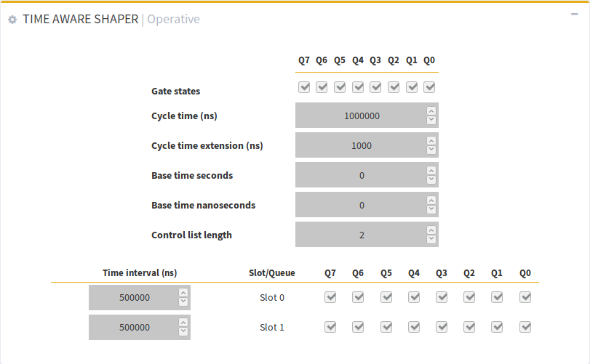This screenshot has width=590, height=364.
Task: Toggle the Q7 gate state checkbox
Action: tap(304, 87)
